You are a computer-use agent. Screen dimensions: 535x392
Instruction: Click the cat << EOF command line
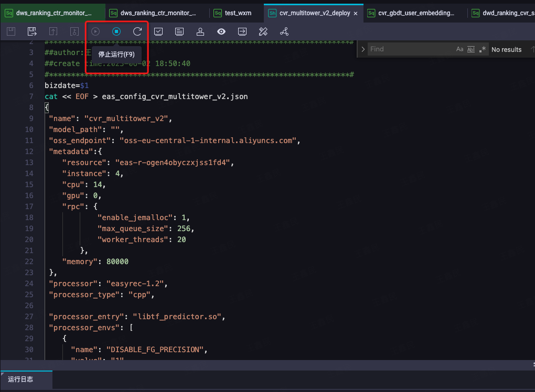click(x=146, y=96)
